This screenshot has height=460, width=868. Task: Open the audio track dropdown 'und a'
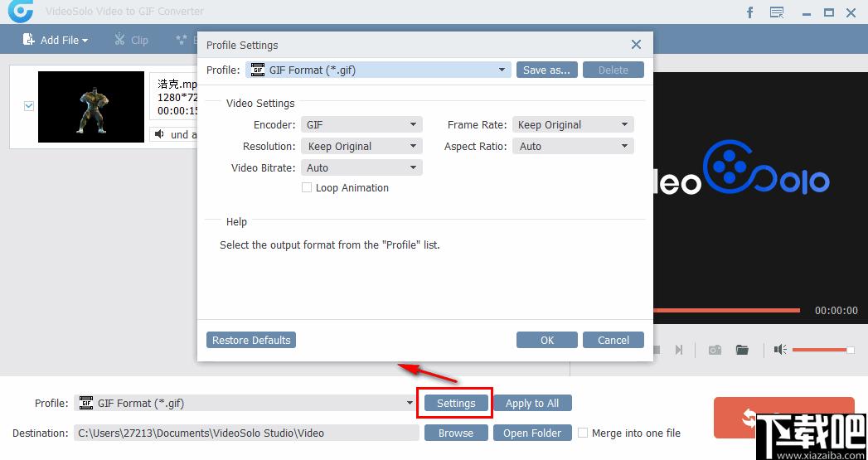tap(174, 134)
